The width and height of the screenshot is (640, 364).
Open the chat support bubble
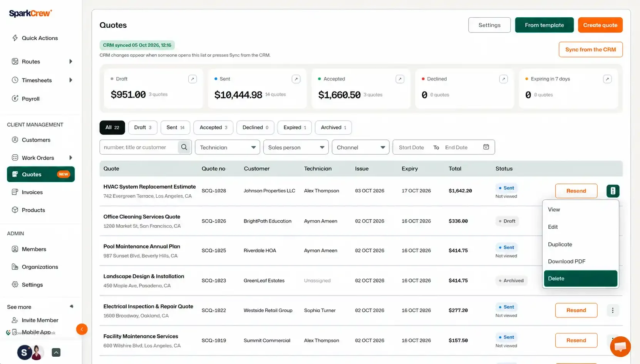point(620,346)
